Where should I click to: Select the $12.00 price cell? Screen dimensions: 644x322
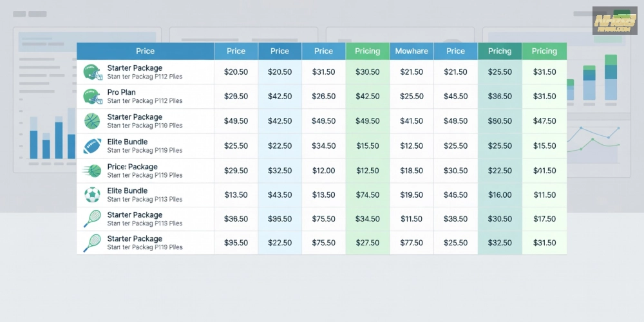324,171
